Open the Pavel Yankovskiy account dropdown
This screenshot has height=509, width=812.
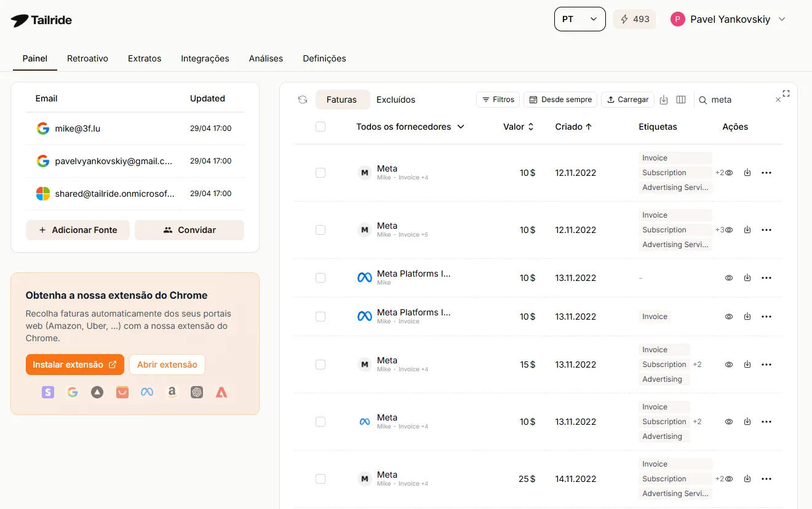coord(729,19)
